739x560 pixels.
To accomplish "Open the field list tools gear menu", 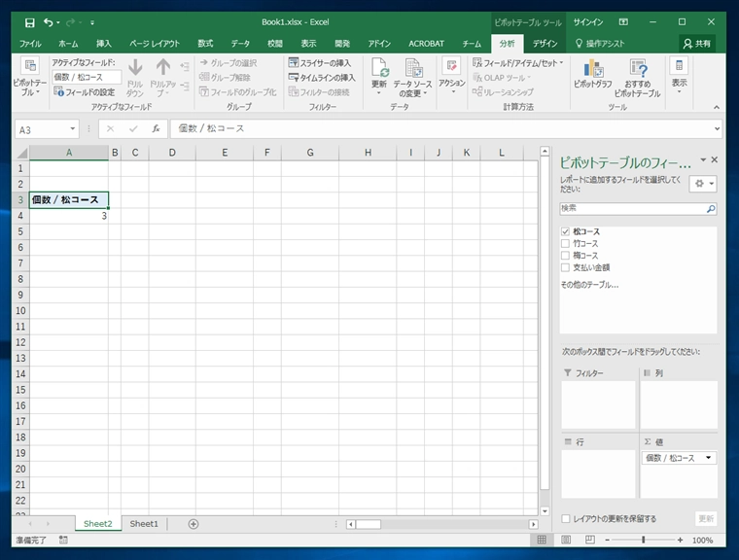I will coord(703,184).
